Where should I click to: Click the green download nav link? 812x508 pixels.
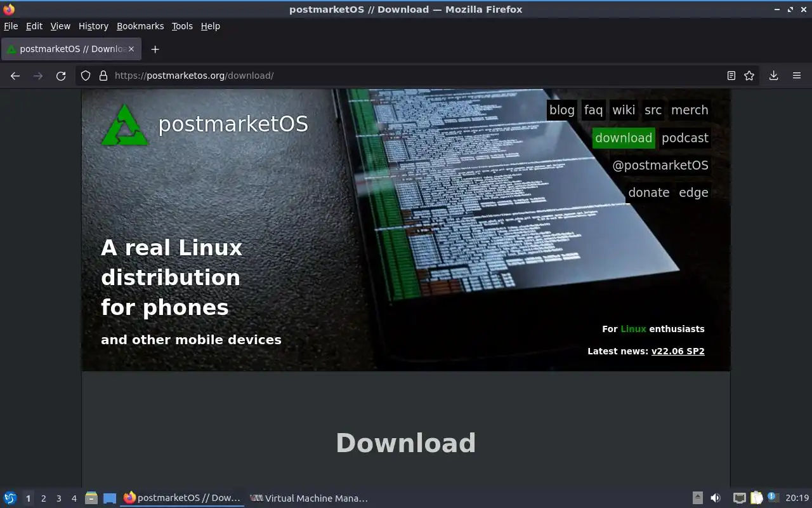624,138
